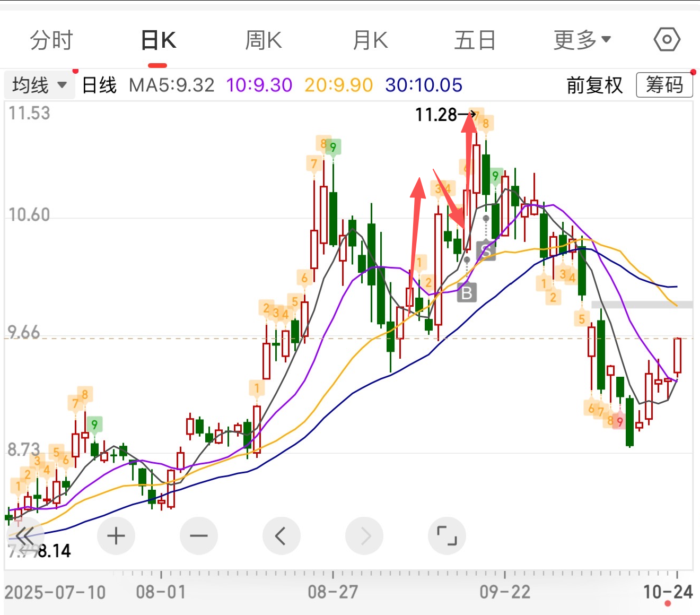Open the 更多 more periods dropdown

pos(582,40)
